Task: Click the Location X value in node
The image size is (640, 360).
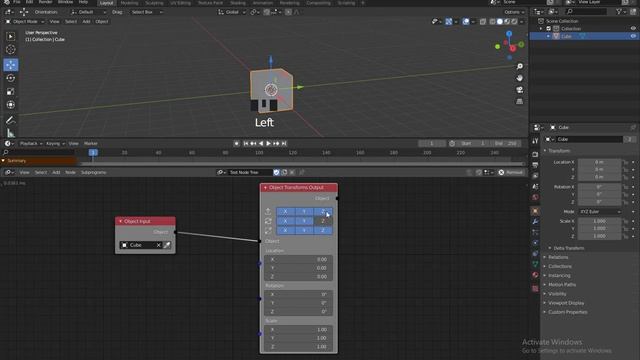Action: (298, 259)
